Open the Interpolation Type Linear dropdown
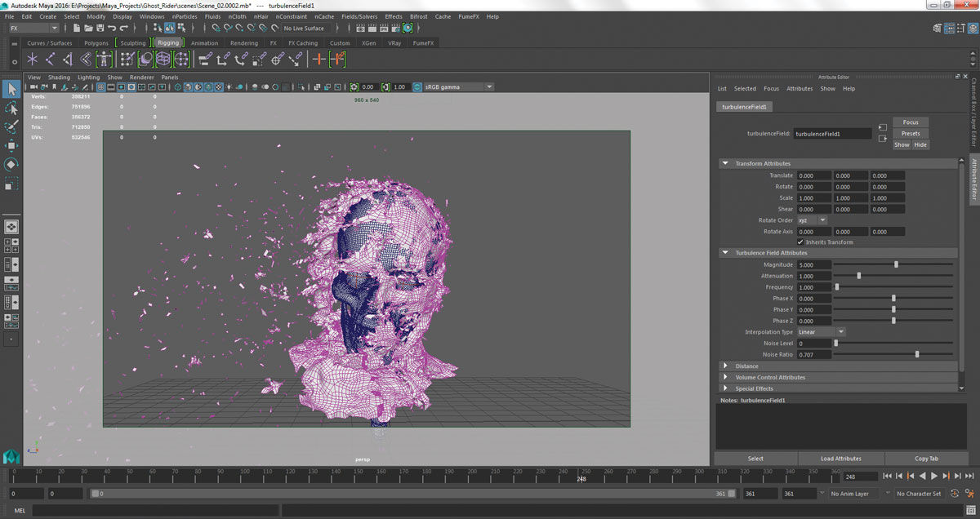 point(821,332)
